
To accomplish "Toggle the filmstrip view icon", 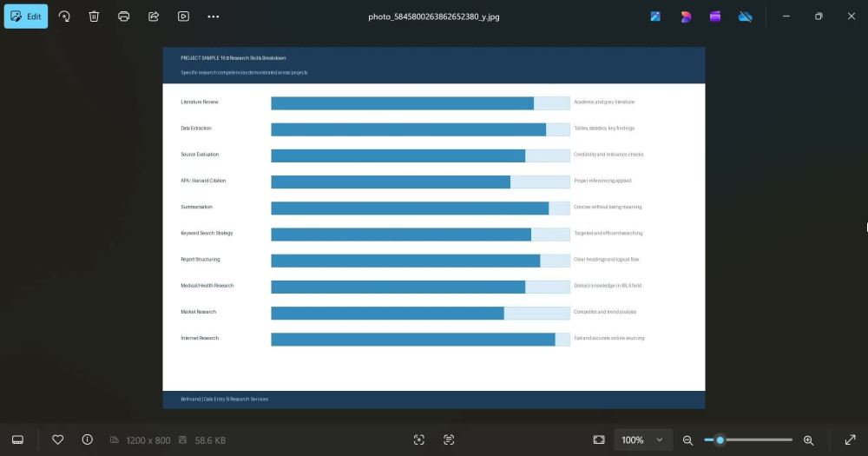I will pos(17,440).
